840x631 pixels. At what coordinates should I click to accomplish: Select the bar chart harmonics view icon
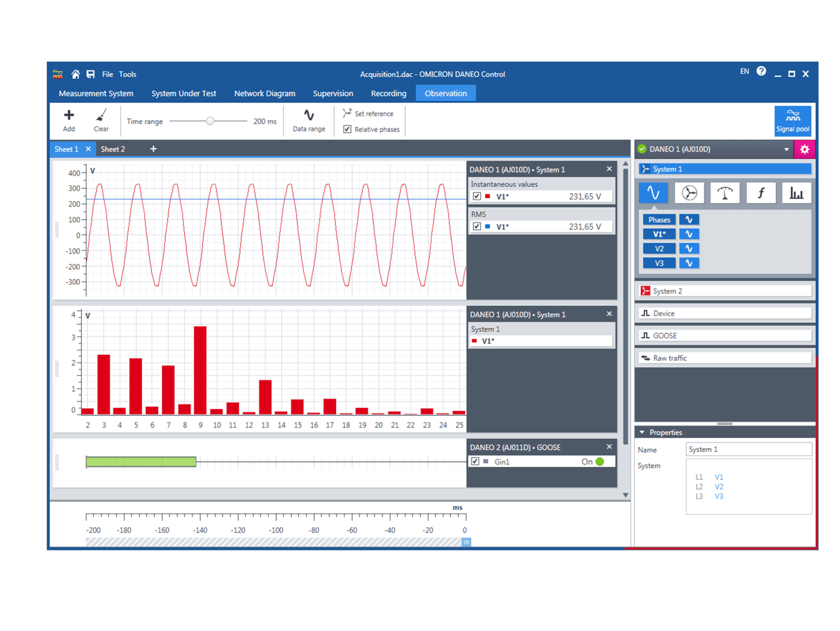coord(796,193)
